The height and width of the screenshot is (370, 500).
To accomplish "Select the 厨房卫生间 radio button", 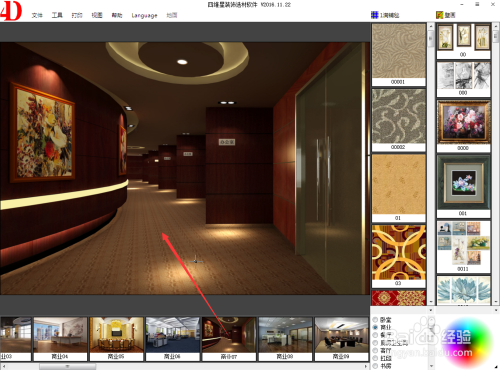I will [x=375, y=343].
